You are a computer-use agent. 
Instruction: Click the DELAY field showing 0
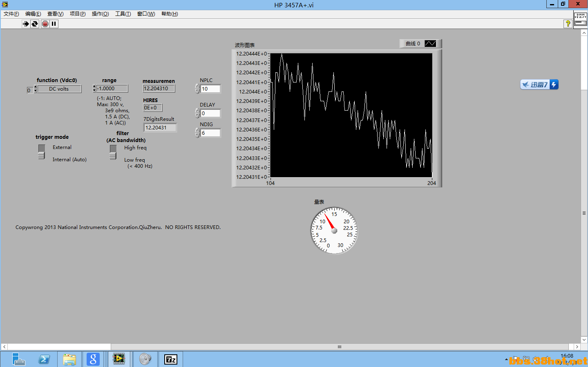210,113
